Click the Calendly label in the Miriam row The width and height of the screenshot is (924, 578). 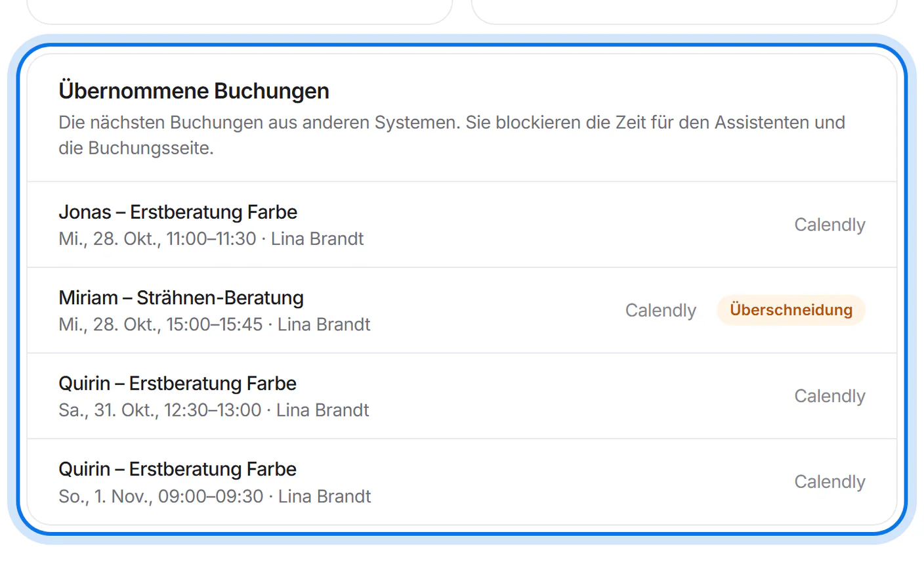(660, 310)
